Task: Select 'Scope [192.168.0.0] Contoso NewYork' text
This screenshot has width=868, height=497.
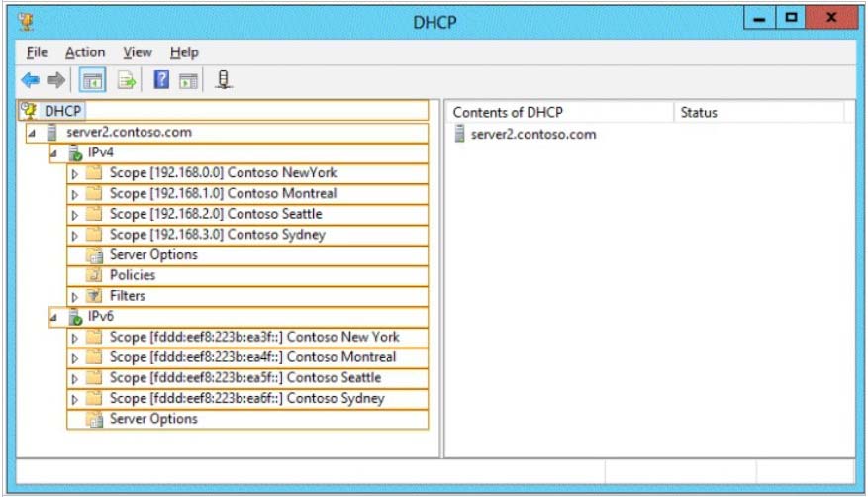Action: pos(223,172)
